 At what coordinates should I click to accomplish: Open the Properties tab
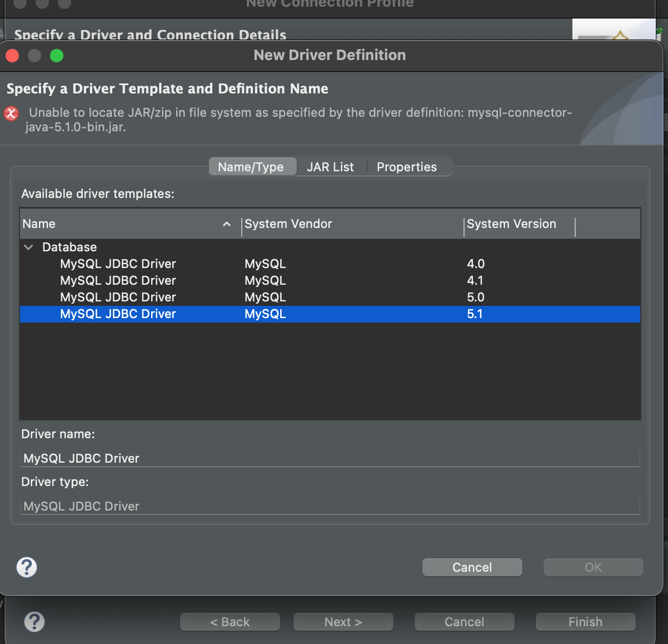pos(407,167)
